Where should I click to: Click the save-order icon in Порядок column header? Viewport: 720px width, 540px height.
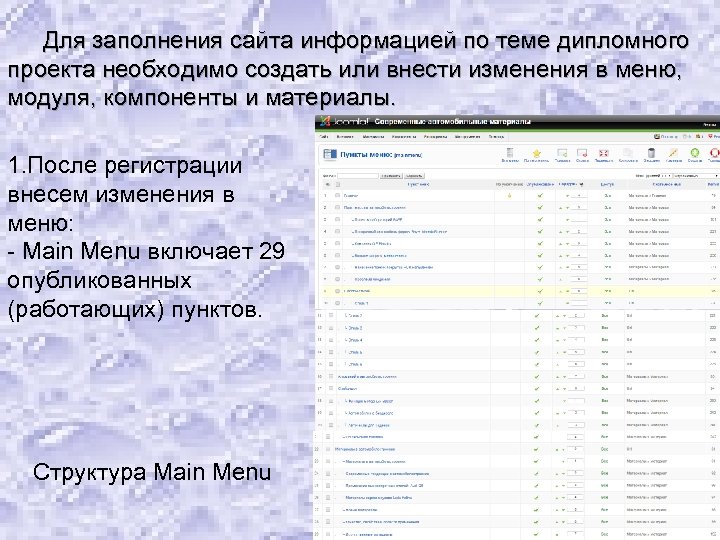tap(582, 184)
